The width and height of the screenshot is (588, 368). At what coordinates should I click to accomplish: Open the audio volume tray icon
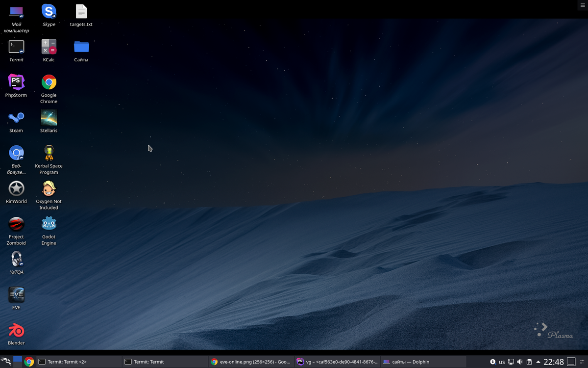tap(520, 362)
